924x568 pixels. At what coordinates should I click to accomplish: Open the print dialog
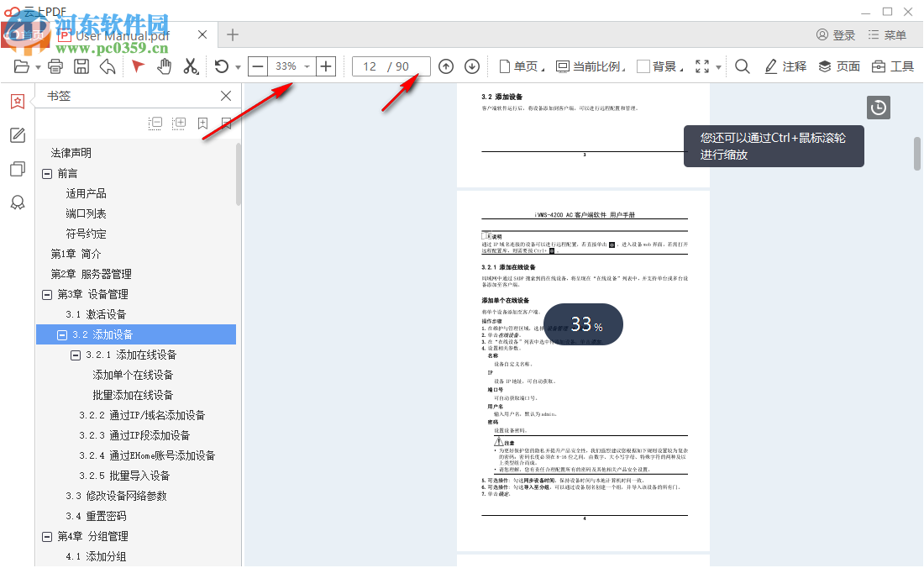point(55,66)
